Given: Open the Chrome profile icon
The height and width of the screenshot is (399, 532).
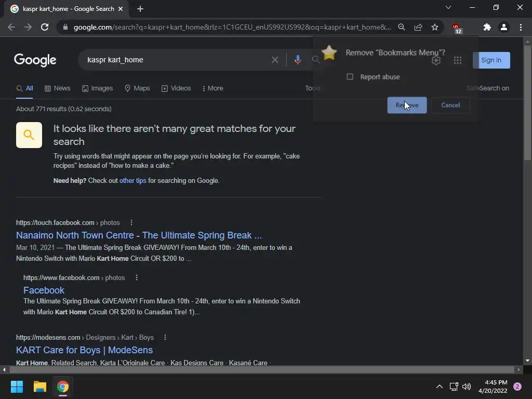Looking at the screenshot, I should (504, 27).
